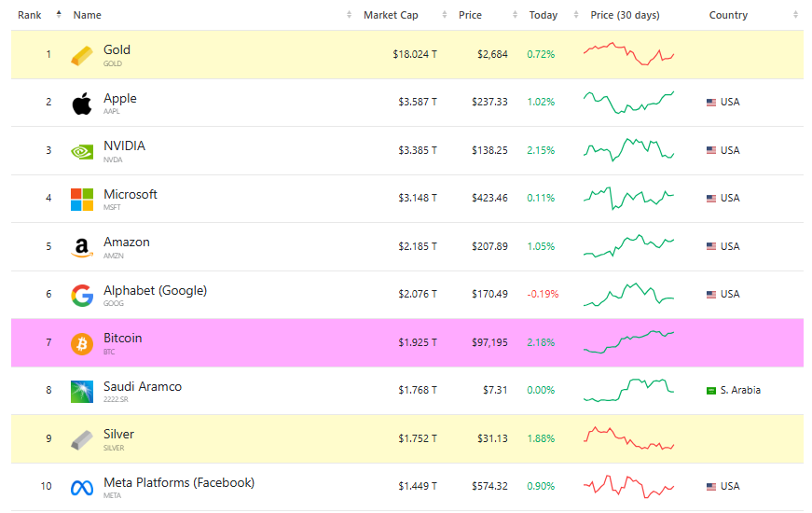Open the Apple company link
The image size is (812, 513).
tap(120, 99)
